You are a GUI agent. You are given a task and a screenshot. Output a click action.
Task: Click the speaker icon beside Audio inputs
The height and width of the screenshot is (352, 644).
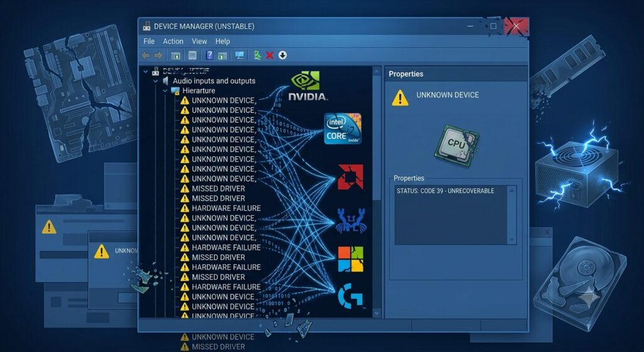(165, 81)
